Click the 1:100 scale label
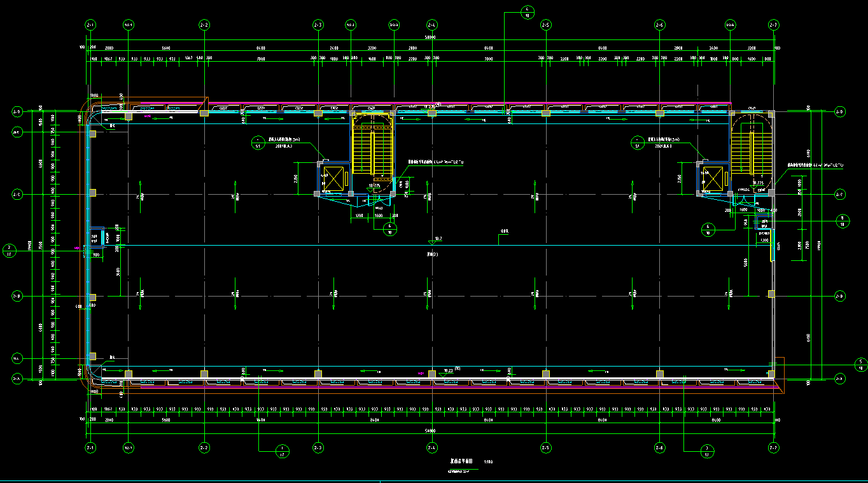 [489, 462]
